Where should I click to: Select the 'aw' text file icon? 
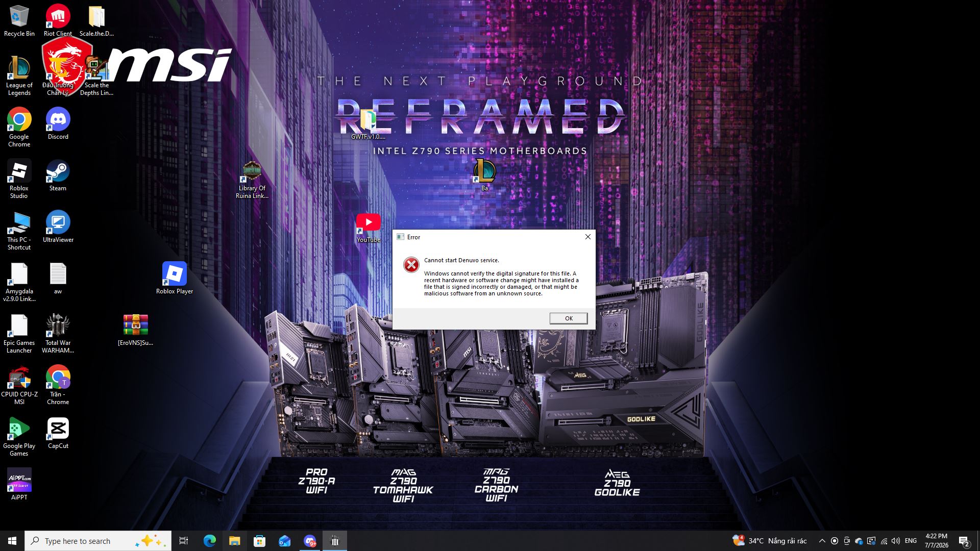coord(58,278)
